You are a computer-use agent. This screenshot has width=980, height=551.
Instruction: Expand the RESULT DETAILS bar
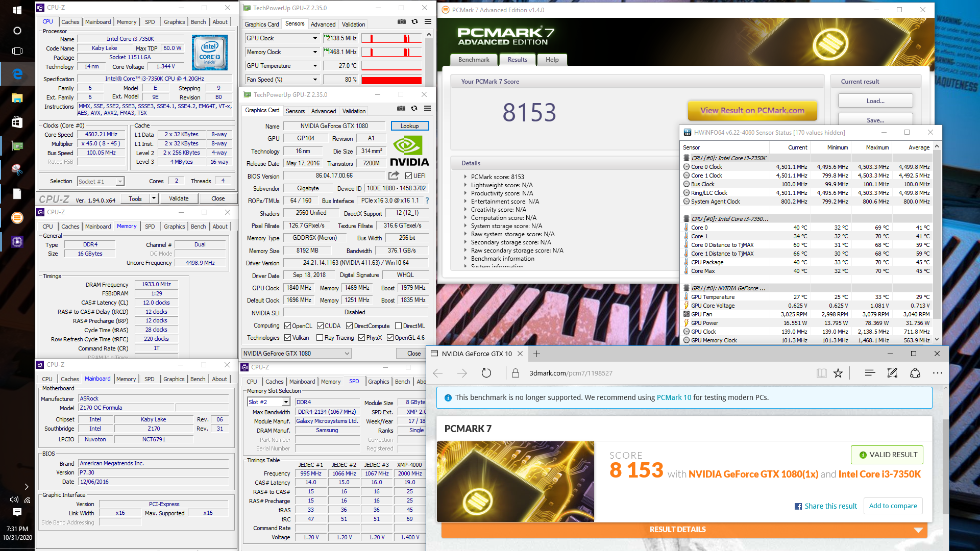[x=684, y=530]
